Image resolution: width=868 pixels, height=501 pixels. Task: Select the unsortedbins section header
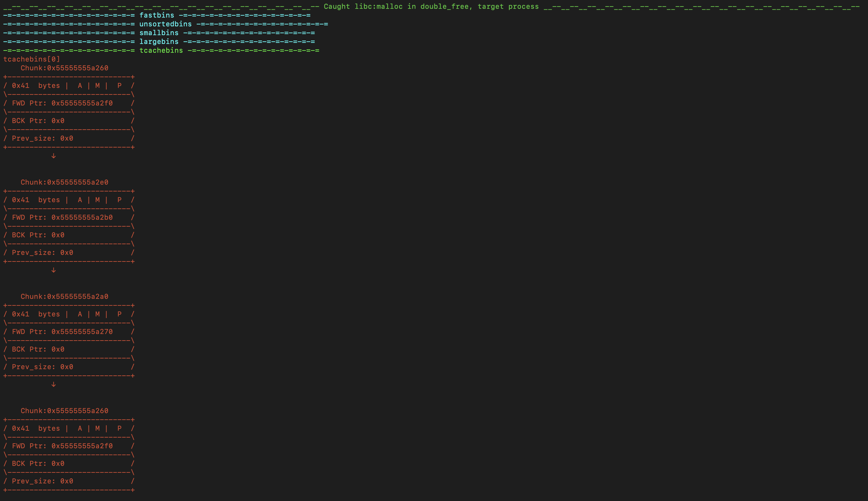pos(165,24)
